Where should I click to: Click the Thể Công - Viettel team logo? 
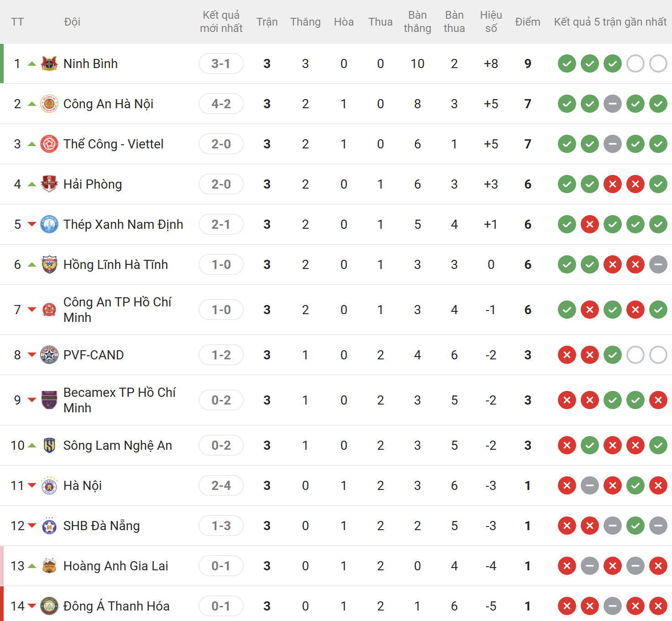49,144
